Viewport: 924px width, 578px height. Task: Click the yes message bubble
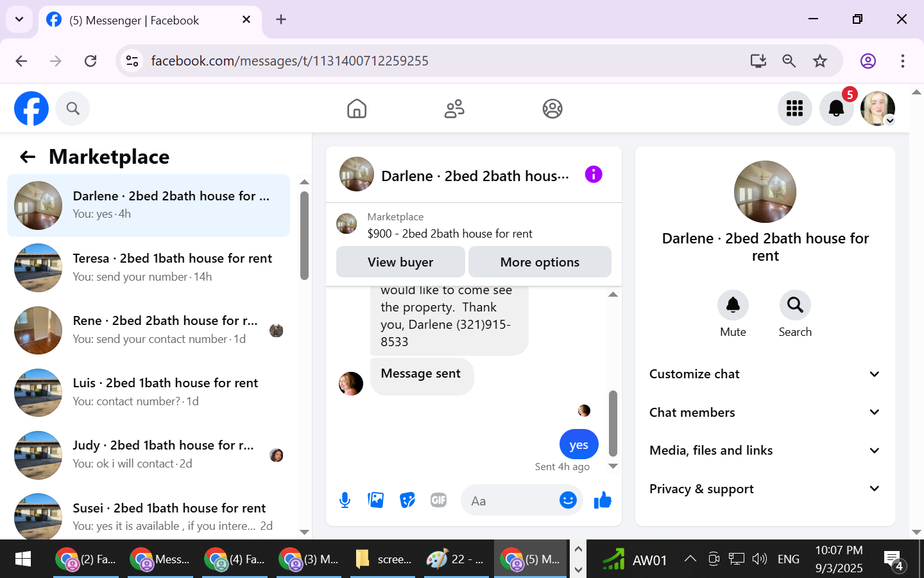tap(579, 444)
